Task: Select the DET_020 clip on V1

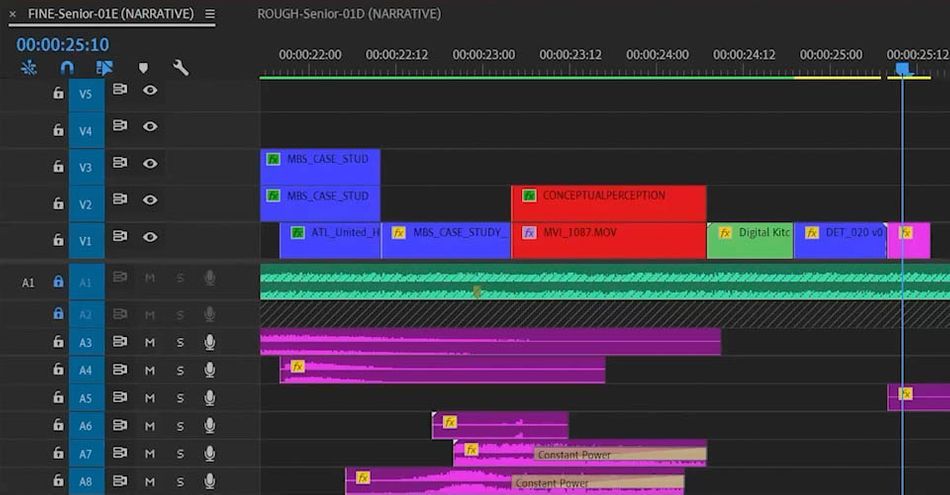Action: click(840, 241)
